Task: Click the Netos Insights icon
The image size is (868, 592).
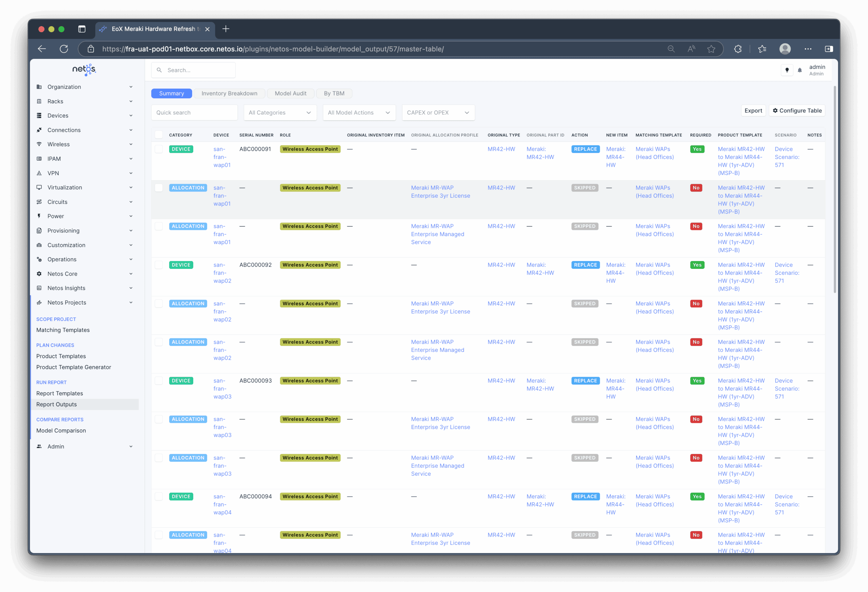Action: [39, 288]
